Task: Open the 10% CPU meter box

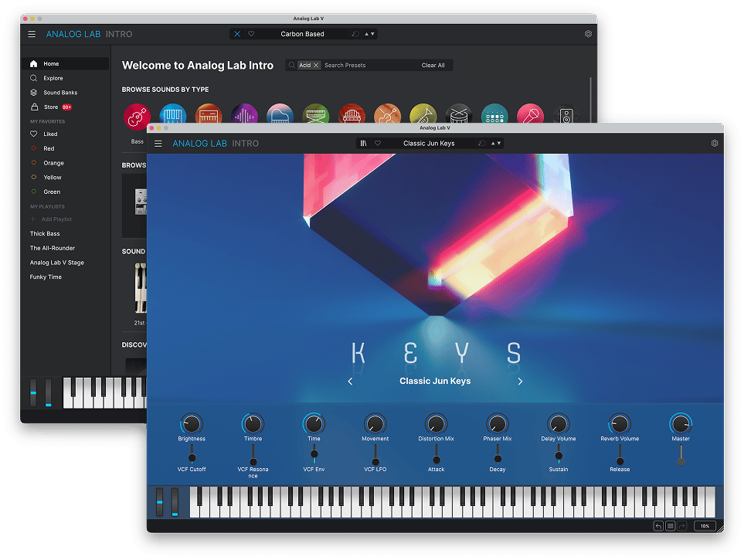Action: click(x=704, y=526)
